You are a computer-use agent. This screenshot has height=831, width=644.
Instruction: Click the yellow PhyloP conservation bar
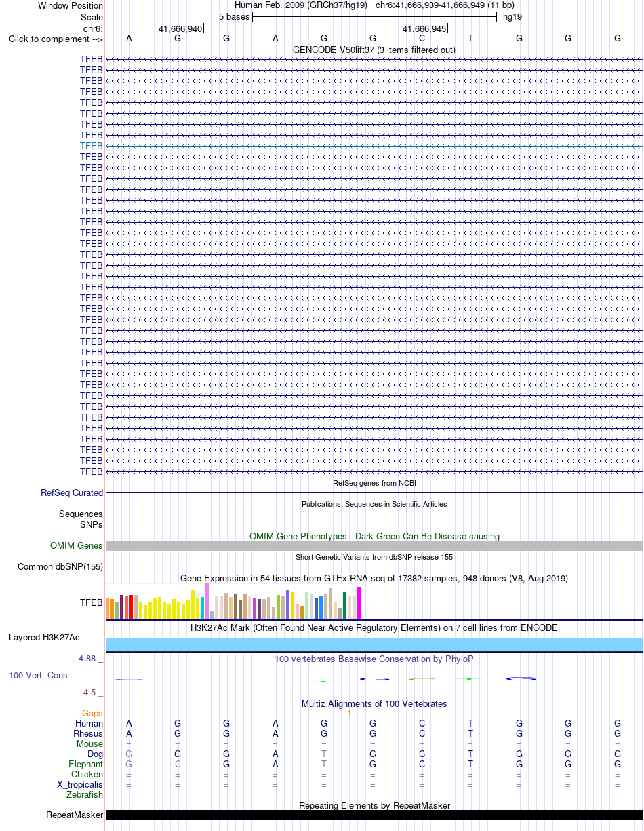(x=422, y=679)
